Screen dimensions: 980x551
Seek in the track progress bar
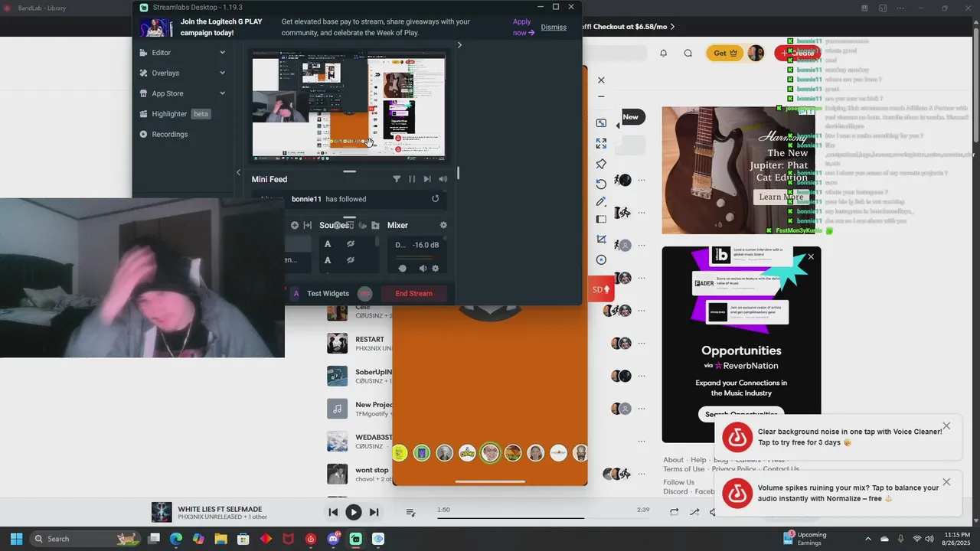(543, 518)
